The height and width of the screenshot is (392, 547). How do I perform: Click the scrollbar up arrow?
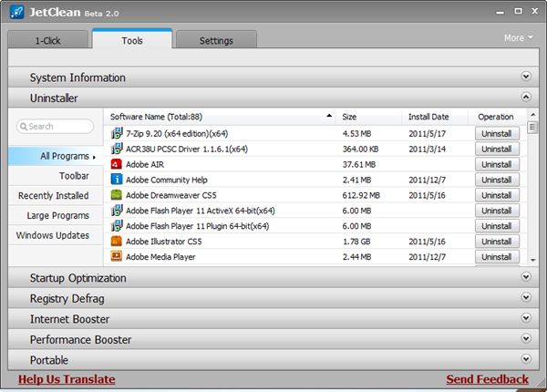pos(532,114)
